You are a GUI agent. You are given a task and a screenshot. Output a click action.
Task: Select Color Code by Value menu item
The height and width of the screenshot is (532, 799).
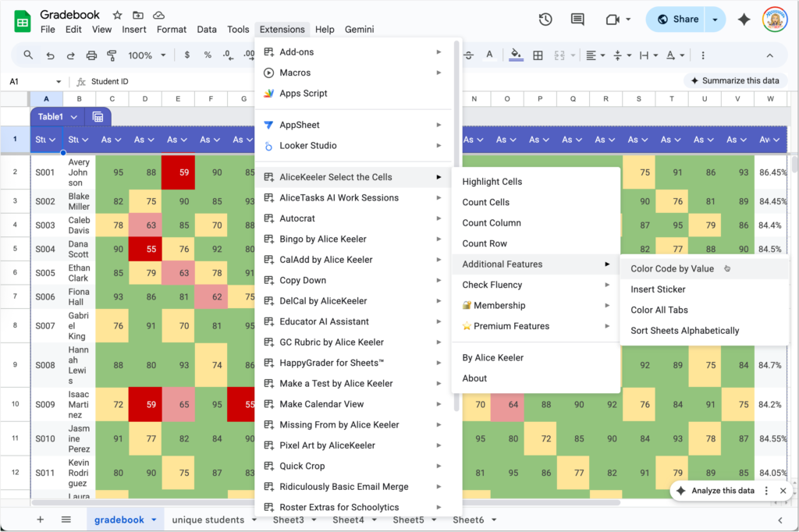pyautogui.click(x=672, y=268)
